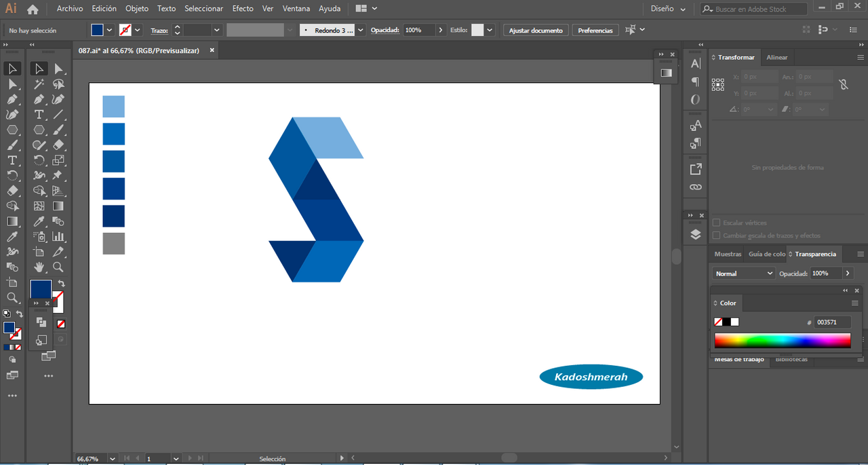868x465 pixels.
Task: Select Type tool in two-column tools panel
Action: click(x=39, y=115)
